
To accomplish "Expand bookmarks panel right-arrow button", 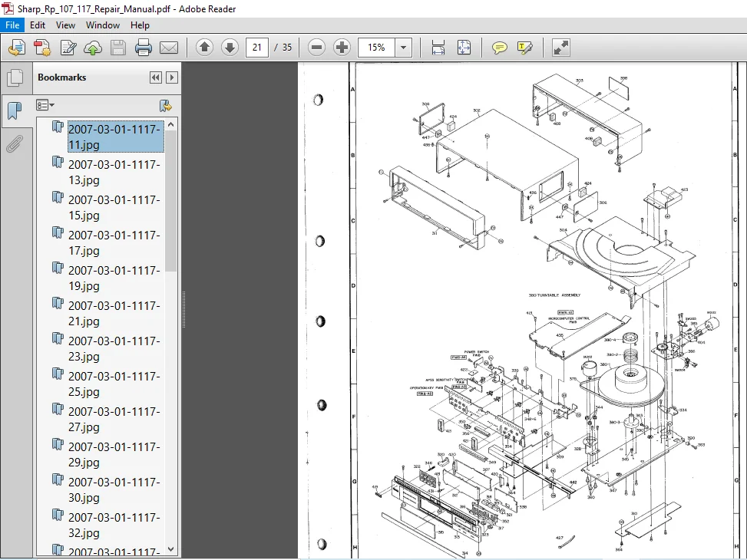I will point(172,77).
